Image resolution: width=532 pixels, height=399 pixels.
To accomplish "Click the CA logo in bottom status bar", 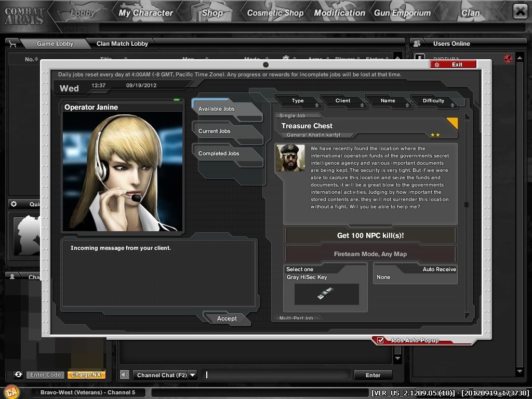I will pos(11,392).
